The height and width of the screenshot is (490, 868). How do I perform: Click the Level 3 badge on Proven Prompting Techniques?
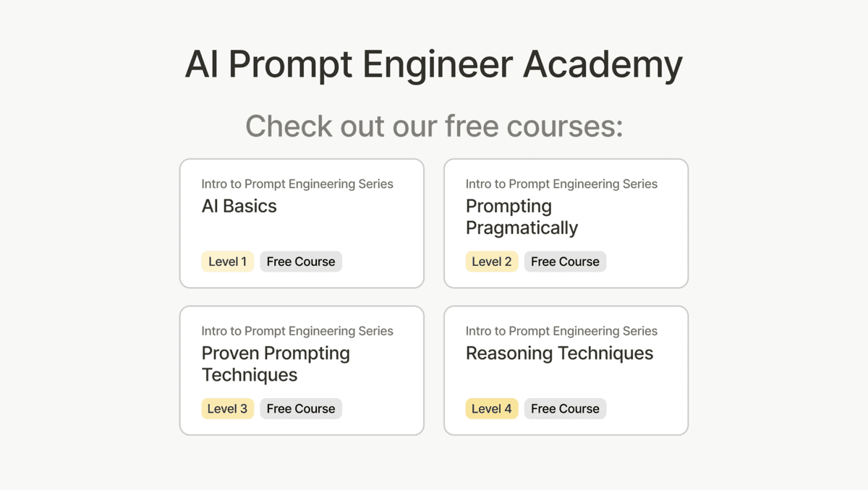click(x=227, y=408)
